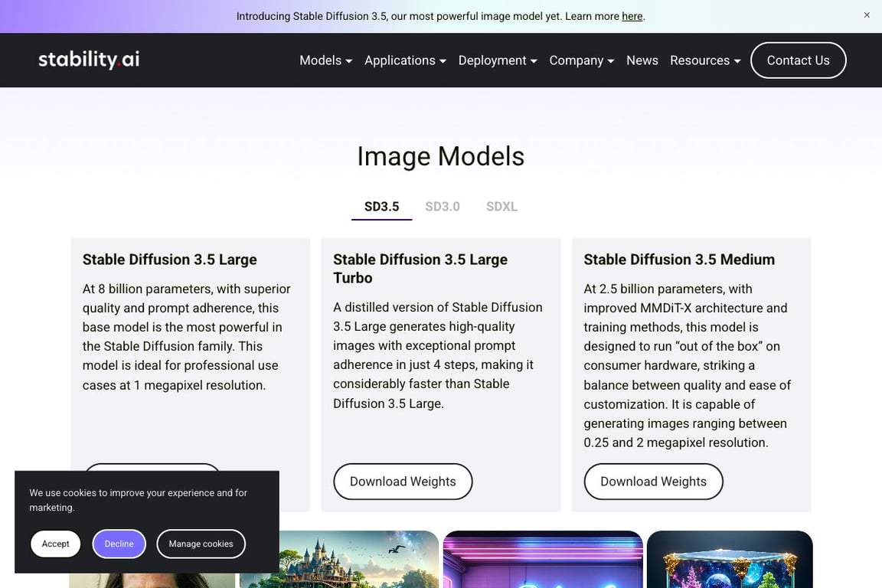
Task: Open the Models dropdown menu
Action: [325, 60]
